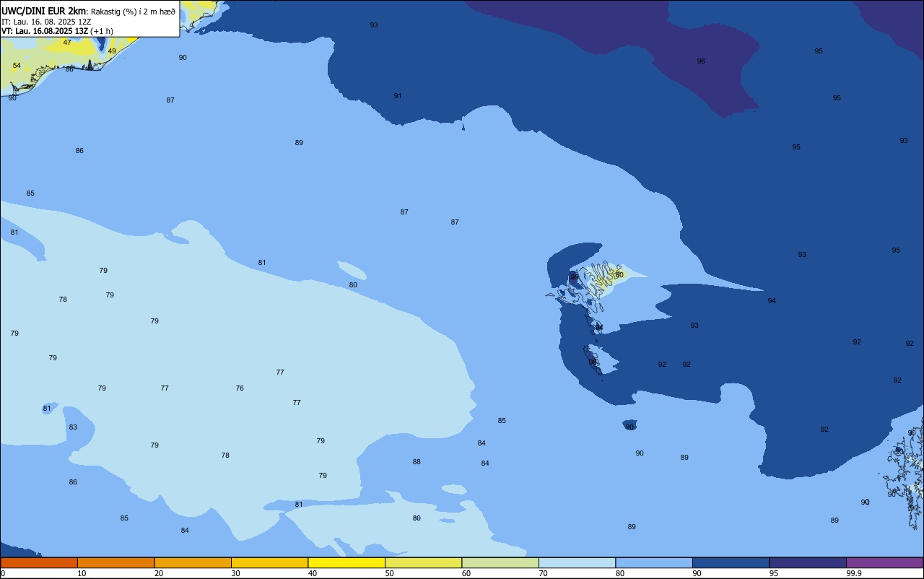This screenshot has width=924, height=579.
Task: Click the legend tick label "70"
Action: [543, 573]
